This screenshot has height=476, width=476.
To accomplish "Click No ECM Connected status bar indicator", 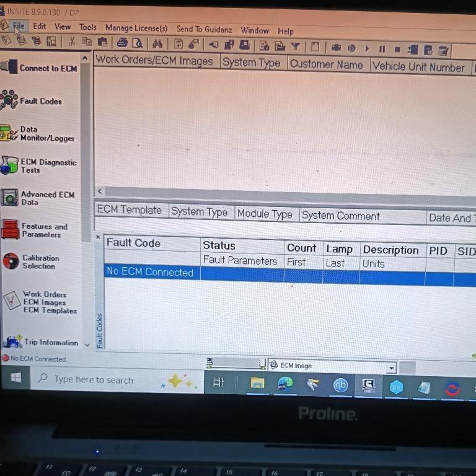I will point(35,358).
